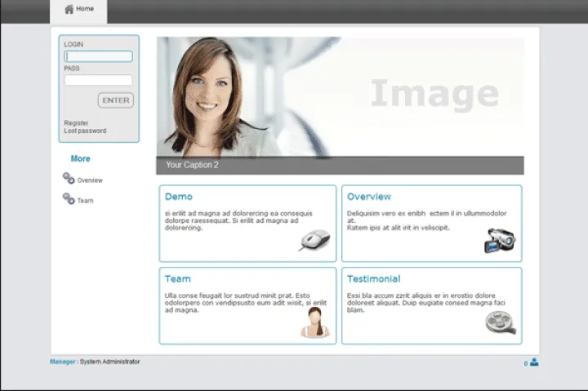
Task: Open the Team sidebar menu item
Action: click(x=85, y=201)
